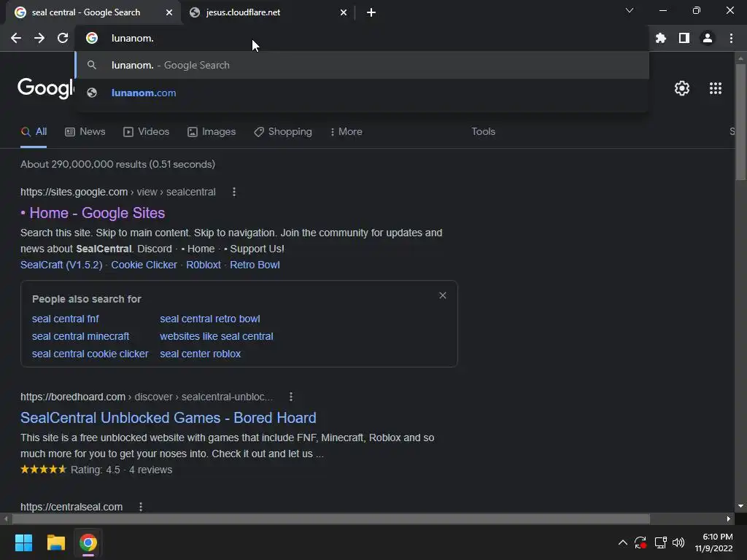Click the https://centralseal.com URL text
This screenshot has height=560, width=747.
point(71,507)
